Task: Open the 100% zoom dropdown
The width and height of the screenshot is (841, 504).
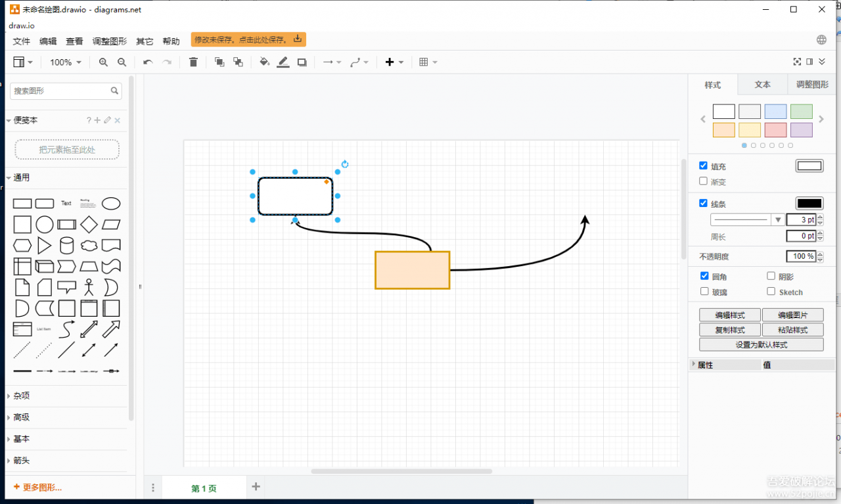Action: (x=66, y=62)
